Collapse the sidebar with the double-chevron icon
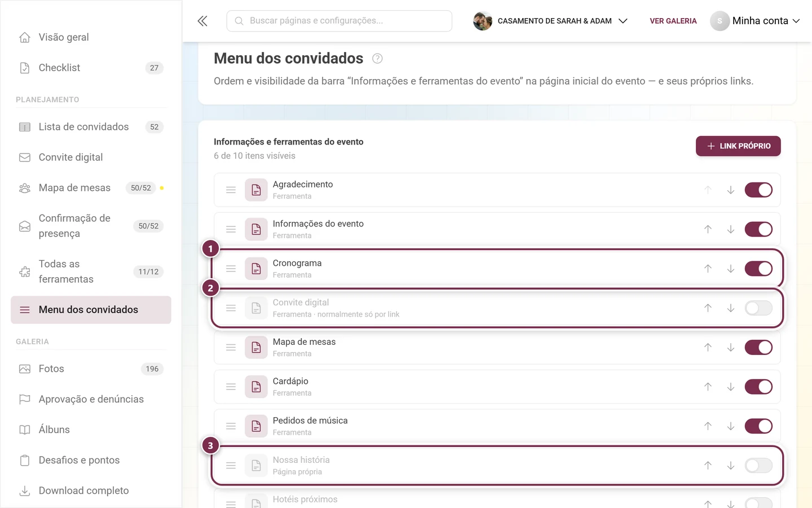812x508 pixels. 202,21
